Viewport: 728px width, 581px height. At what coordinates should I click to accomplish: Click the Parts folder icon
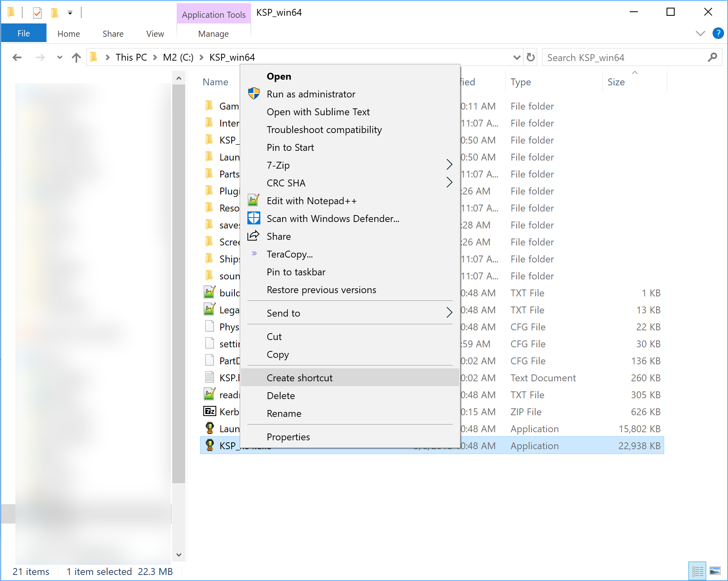[209, 173]
